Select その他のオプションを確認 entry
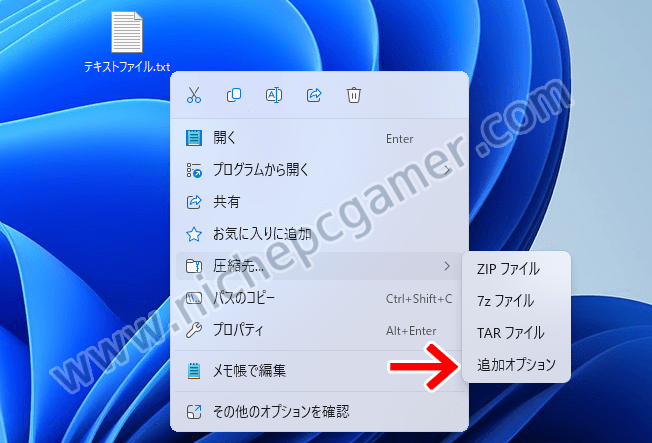This screenshot has width=652, height=443. pyautogui.click(x=319, y=412)
